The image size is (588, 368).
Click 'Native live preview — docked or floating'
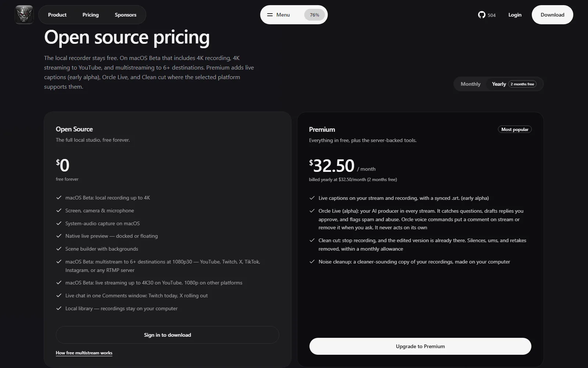pyautogui.click(x=112, y=236)
